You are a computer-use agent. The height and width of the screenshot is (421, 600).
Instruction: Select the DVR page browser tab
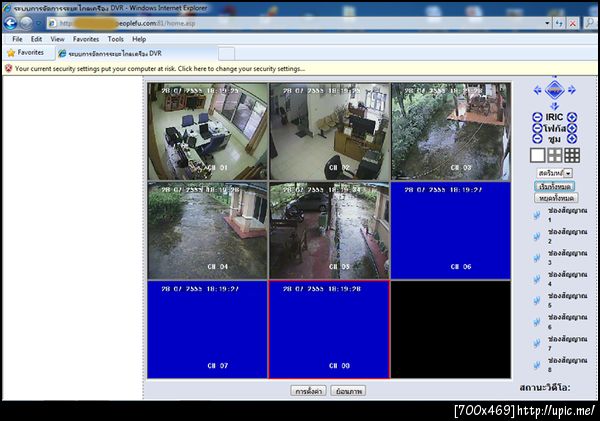point(136,54)
